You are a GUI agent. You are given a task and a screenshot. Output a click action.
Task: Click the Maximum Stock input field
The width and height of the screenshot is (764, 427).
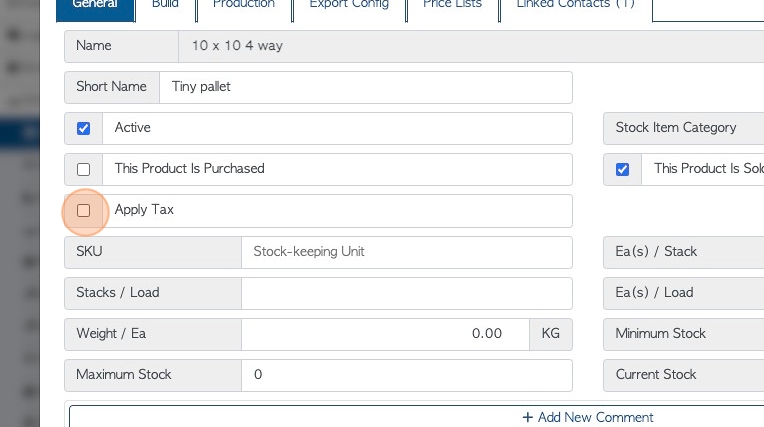pyautogui.click(x=407, y=375)
